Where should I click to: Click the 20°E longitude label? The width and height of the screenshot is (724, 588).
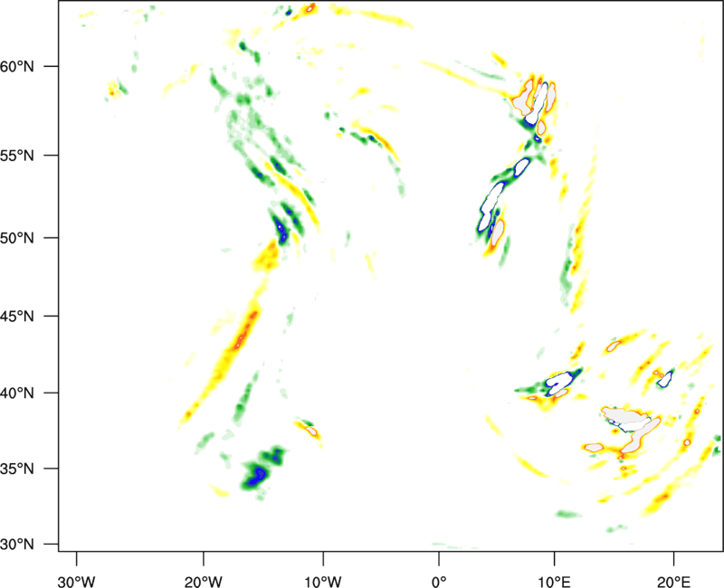[673, 582]
